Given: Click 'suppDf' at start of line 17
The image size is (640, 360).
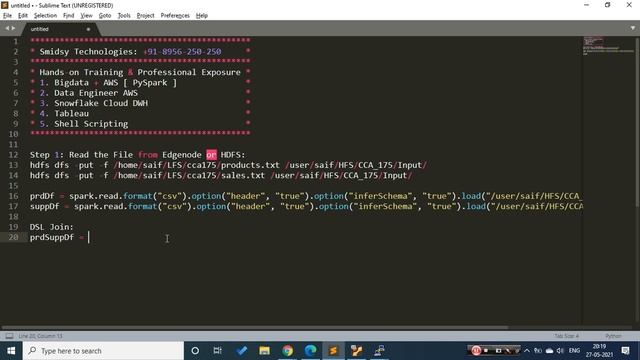Looking at the screenshot, I should (x=44, y=206).
